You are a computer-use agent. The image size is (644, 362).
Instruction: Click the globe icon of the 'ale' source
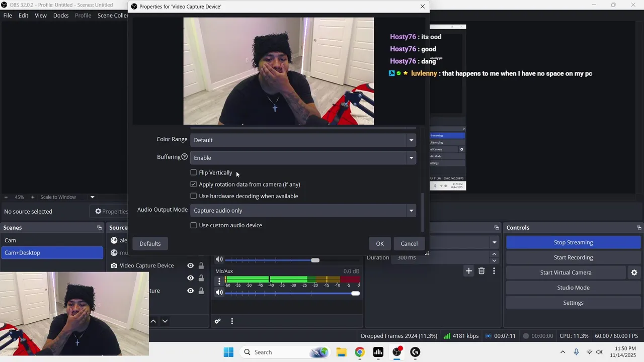114,240
